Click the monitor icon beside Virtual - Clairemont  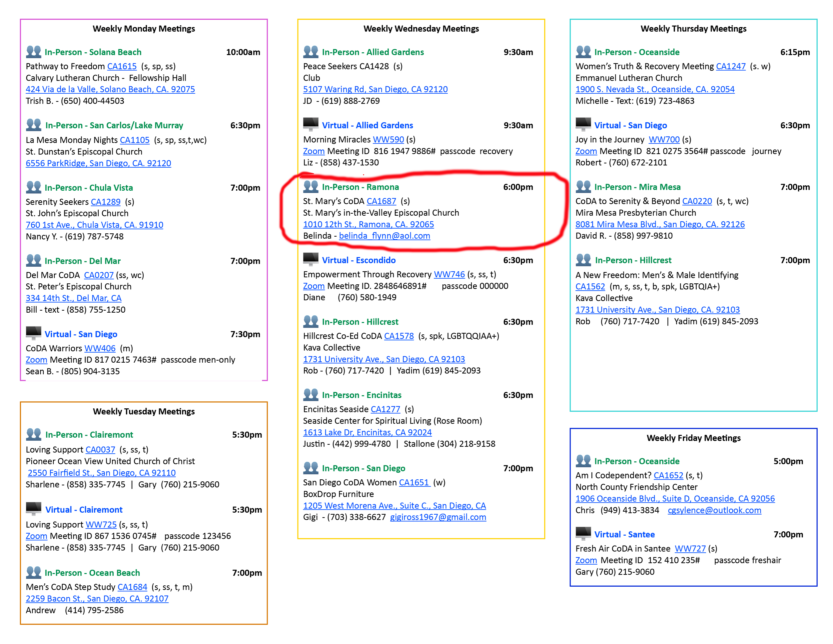pyautogui.click(x=33, y=509)
